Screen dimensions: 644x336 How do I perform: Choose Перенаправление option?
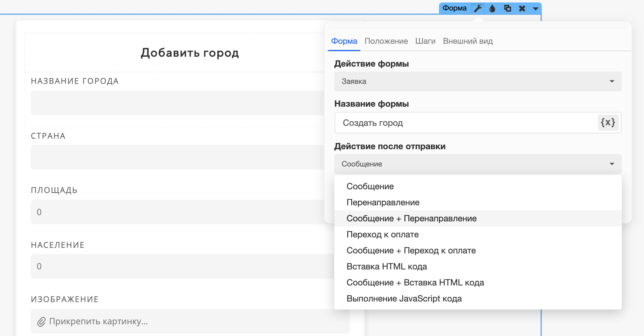(x=478, y=202)
